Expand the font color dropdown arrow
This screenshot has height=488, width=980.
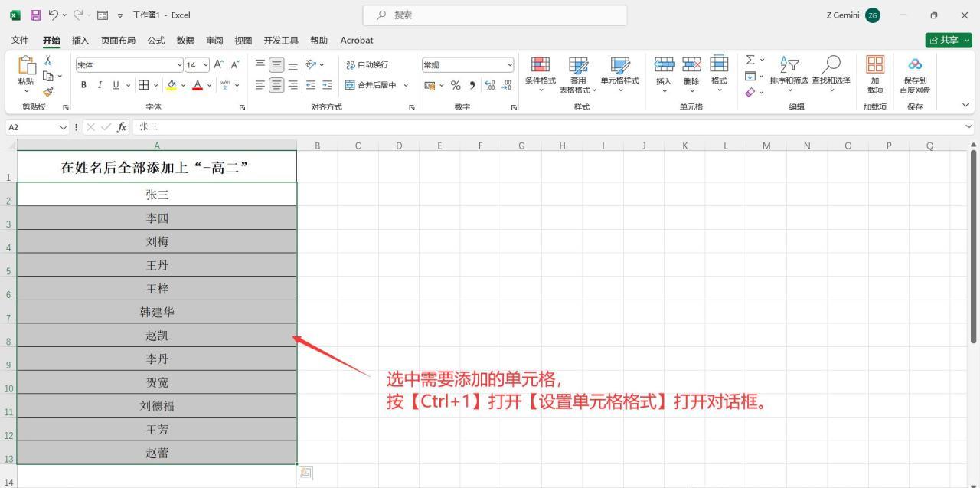pos(209,85)
